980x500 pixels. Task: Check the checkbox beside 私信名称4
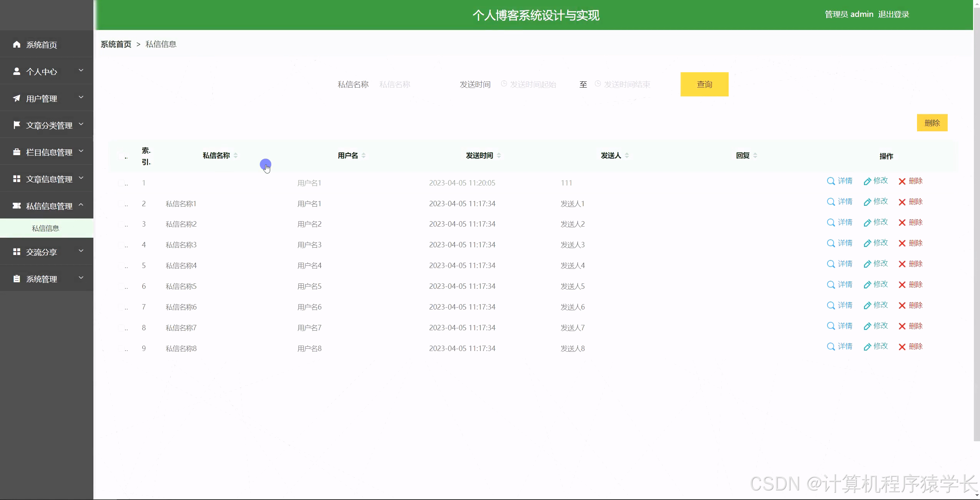click(x=122, y=265)
